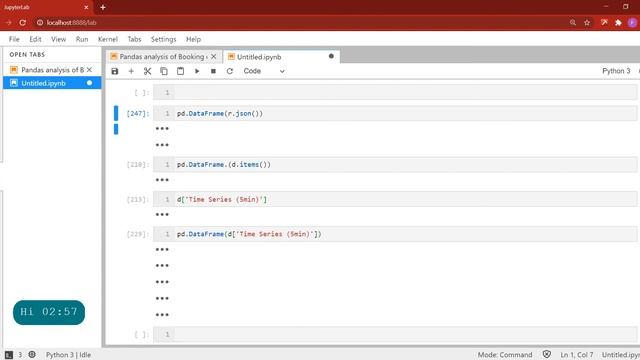Select Pandas analysis entry in Open Tabs sidebar
This screenshot has width=640, height=360.
click(x=52, y=70)
